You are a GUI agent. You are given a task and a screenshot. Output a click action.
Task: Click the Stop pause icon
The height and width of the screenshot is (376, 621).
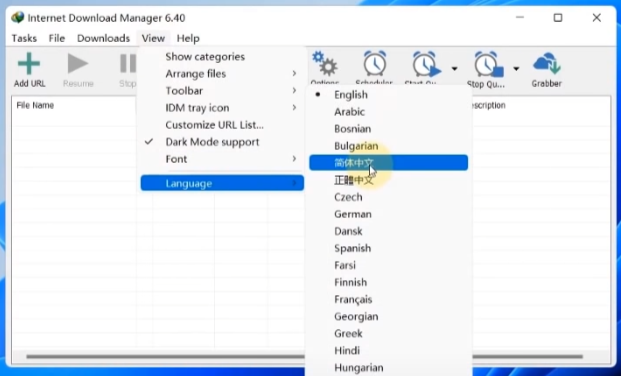pos(128,63)
